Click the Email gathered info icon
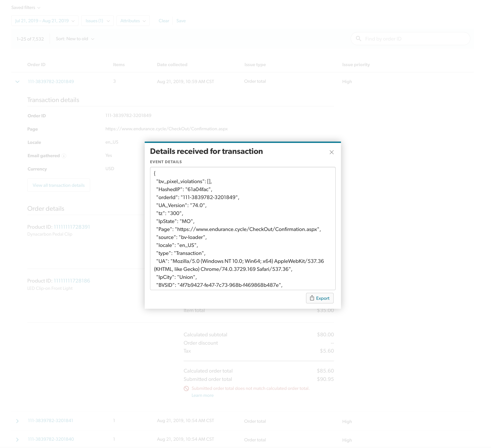The width and height of the screenshot is (491, 448). (64, 156)
